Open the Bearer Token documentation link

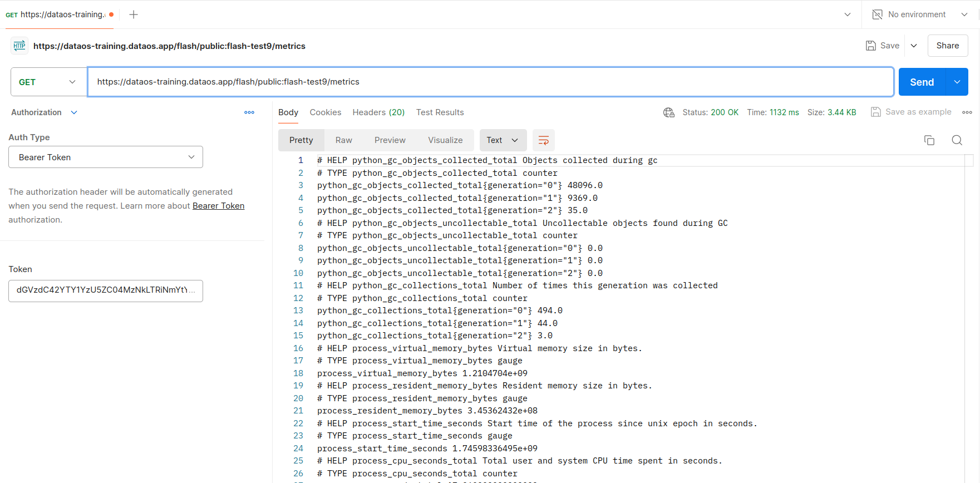point(219,206)
